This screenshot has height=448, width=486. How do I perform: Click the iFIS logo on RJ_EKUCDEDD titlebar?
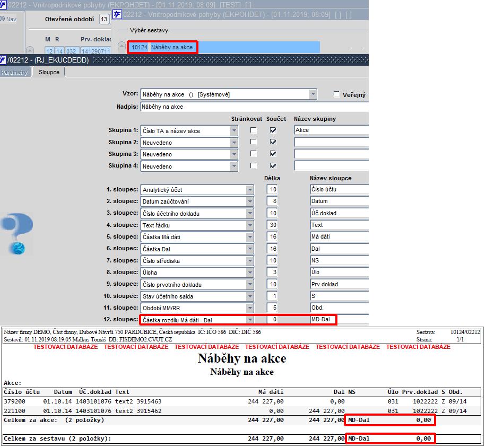click(3, 60)
